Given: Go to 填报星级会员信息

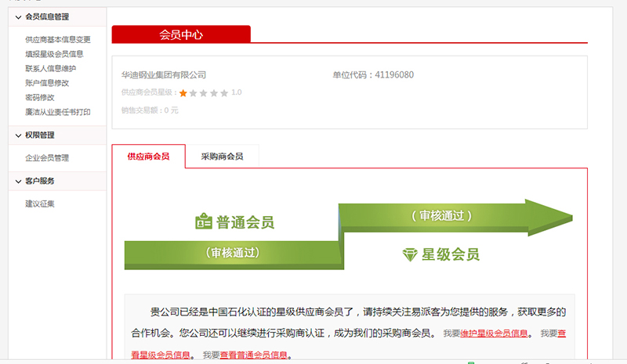Looking at the screenshot, I should point(54,54).
